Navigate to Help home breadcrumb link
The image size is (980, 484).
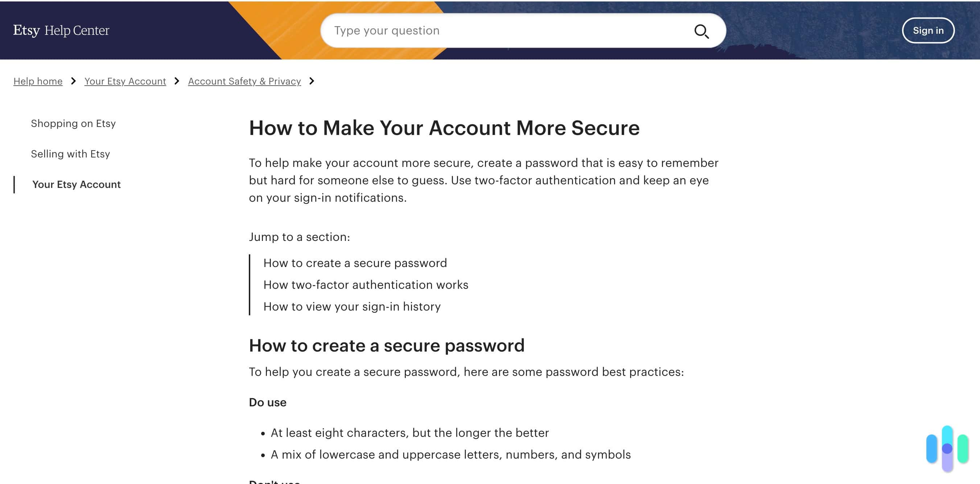point(38,81)
